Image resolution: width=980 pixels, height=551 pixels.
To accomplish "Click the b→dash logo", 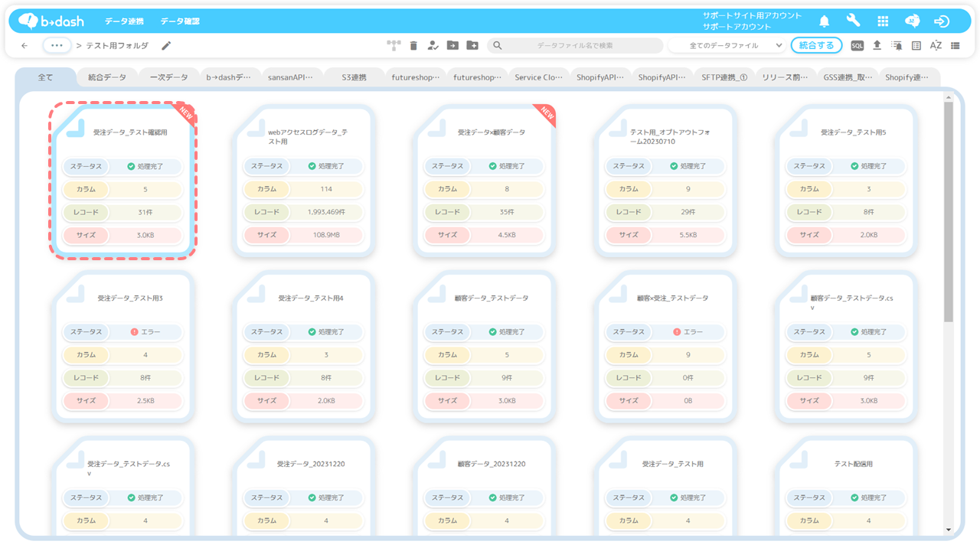I will coord(51,21).
